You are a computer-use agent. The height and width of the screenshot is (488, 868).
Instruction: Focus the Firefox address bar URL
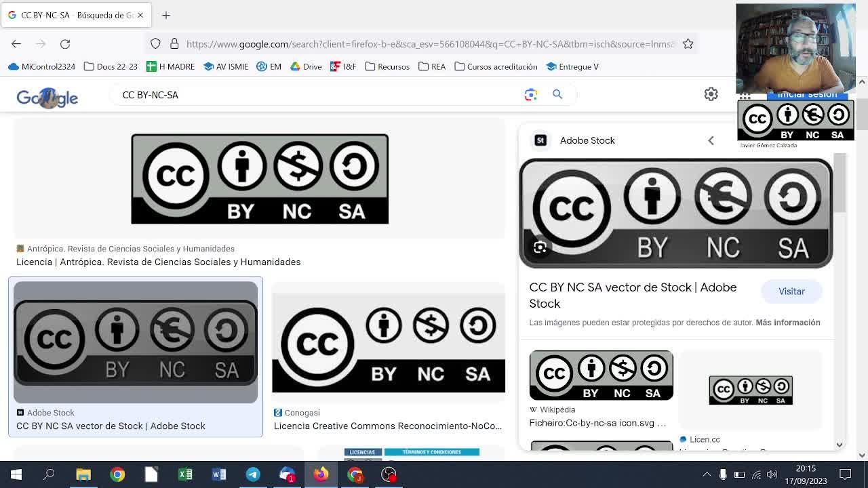point(431,44)
